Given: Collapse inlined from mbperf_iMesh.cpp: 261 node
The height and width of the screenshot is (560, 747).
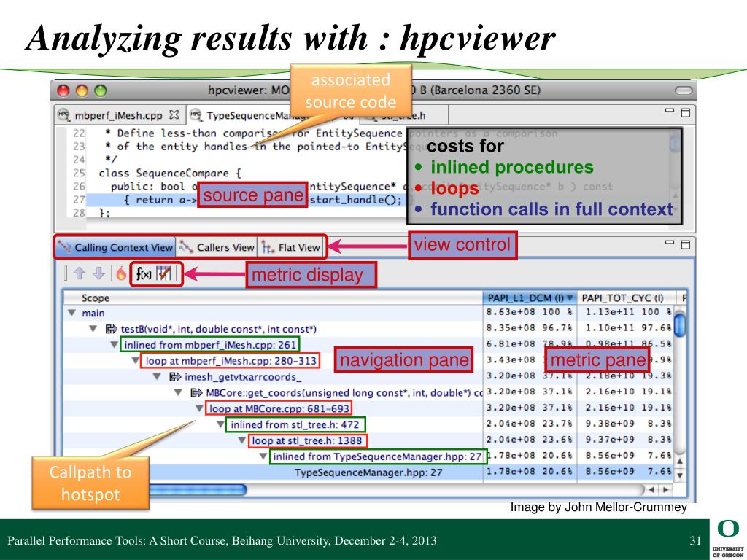Looking at the screenshot, I should [x=115, y=344].
